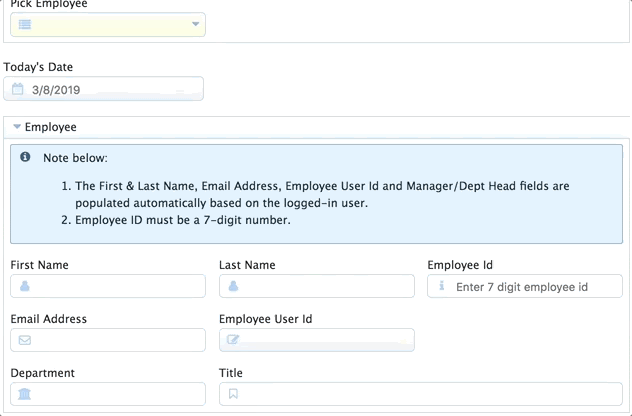Click the person icon in First Name

[x=25, y=286]
